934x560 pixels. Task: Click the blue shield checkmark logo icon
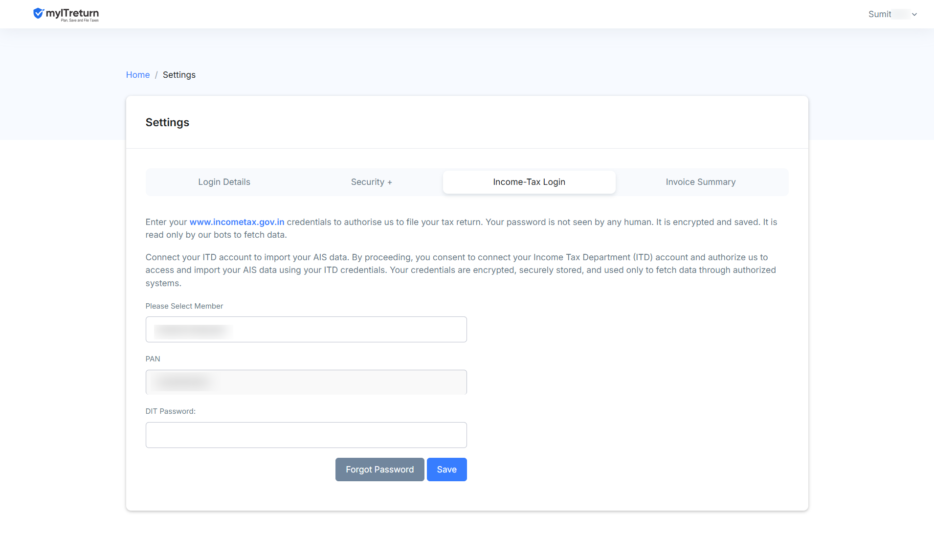point(38,13)
